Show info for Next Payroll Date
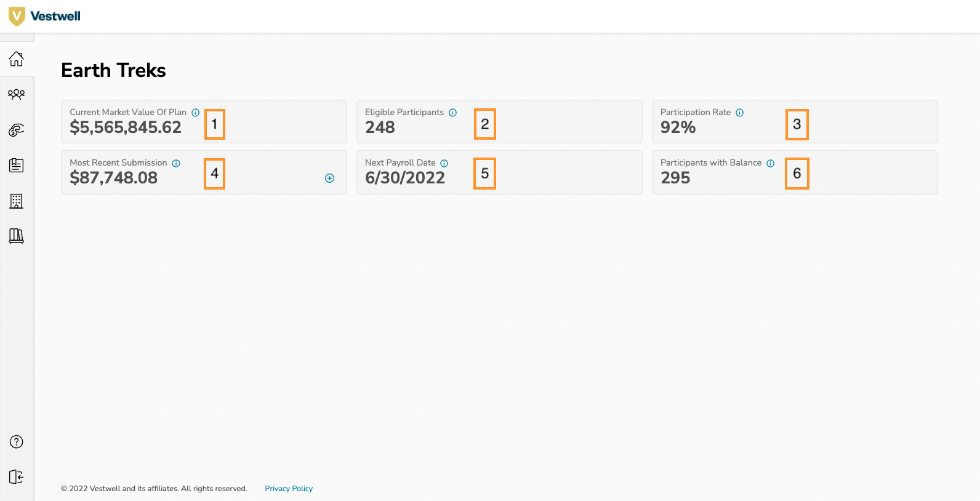This screenshot has width=980, height=501. pyautogui.click(x=444, y=163)
